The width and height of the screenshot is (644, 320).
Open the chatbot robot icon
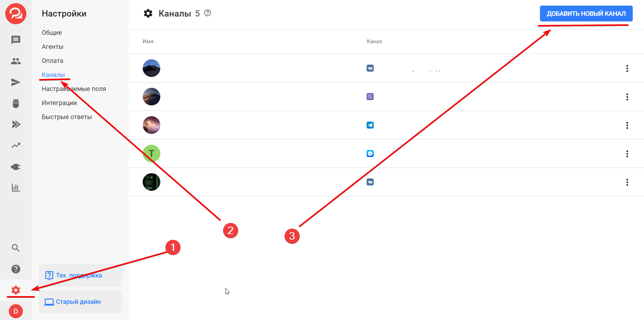coord(16,103)
